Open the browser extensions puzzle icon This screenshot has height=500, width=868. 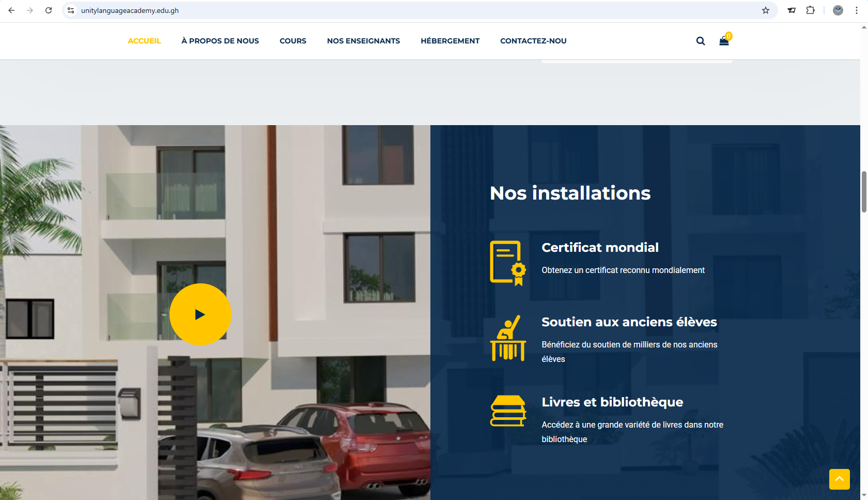click(810, 10)
